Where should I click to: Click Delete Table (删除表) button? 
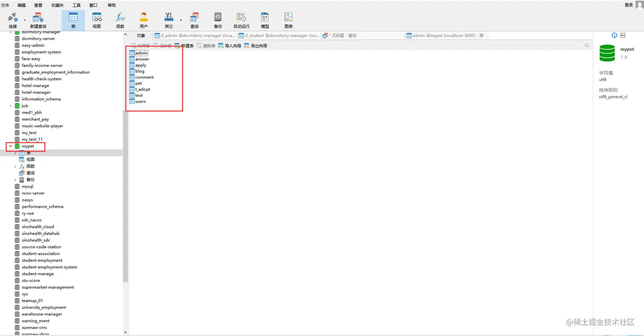click(206, 46)
